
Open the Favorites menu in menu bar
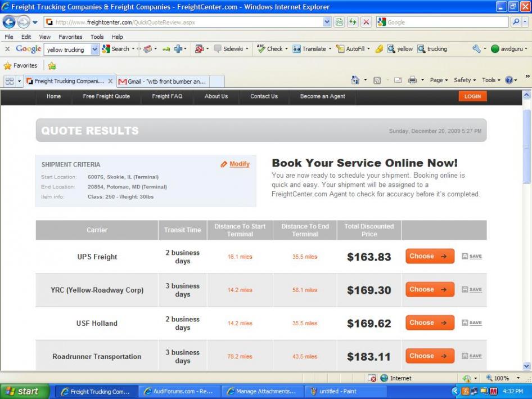70,37
